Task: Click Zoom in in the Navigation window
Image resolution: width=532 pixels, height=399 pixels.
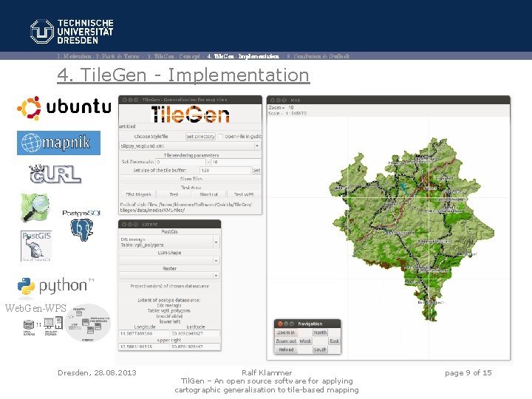Action: [x=286, y=332]
